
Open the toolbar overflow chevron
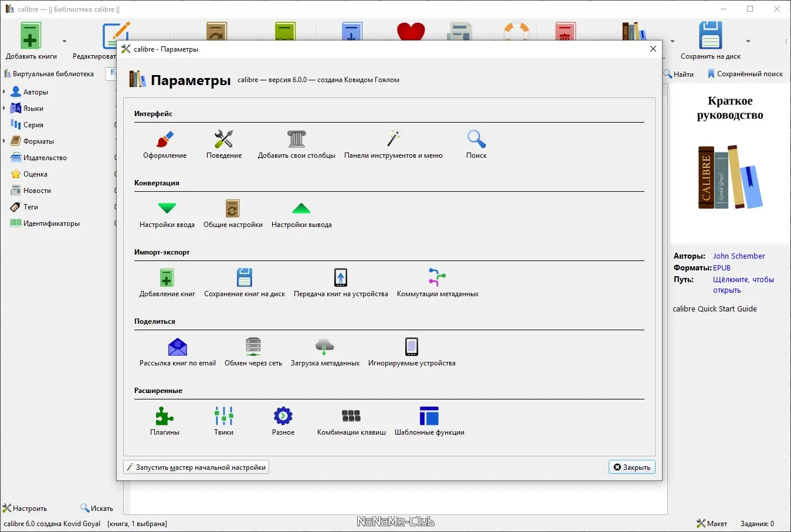point(786,41)
